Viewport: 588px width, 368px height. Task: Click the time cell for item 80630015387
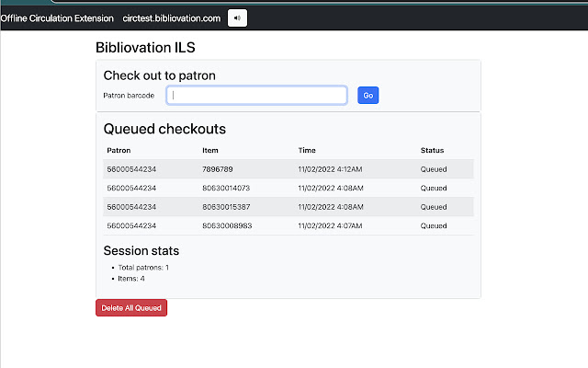pyautogui.click(x=331, y=207)
